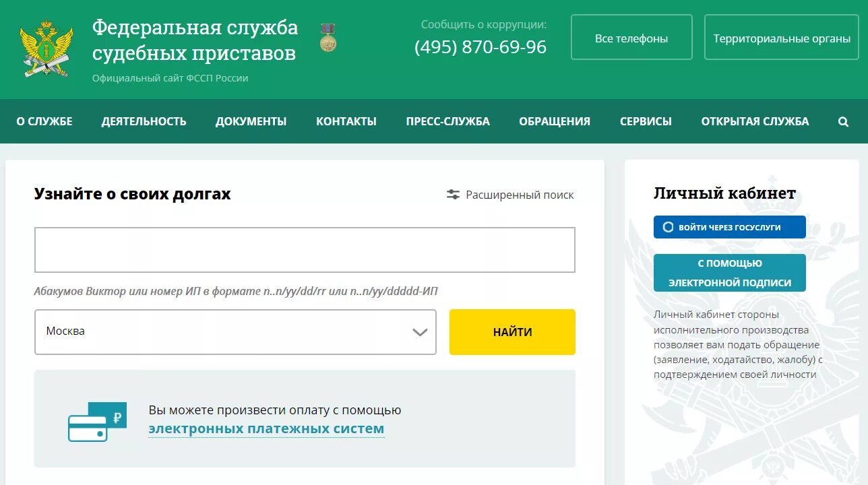Open the site search magnifier icon
The width and height of the screenshot is (868, 485).
pos(843,121)
